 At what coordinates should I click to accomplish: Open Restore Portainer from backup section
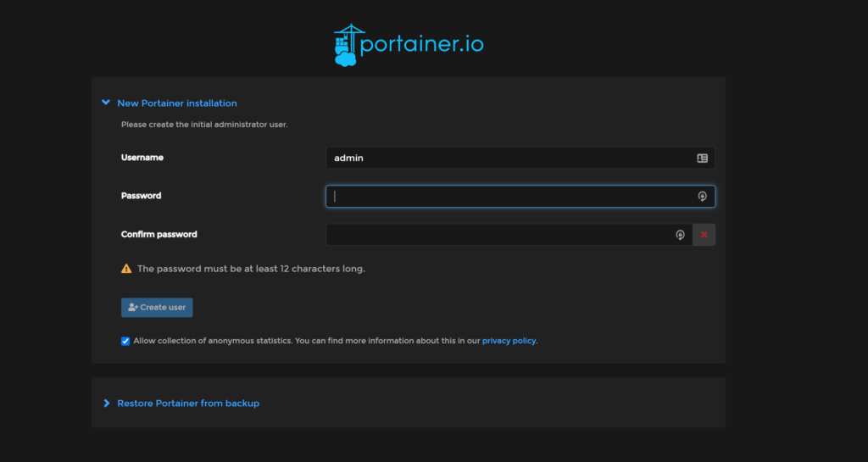point(188,404)
